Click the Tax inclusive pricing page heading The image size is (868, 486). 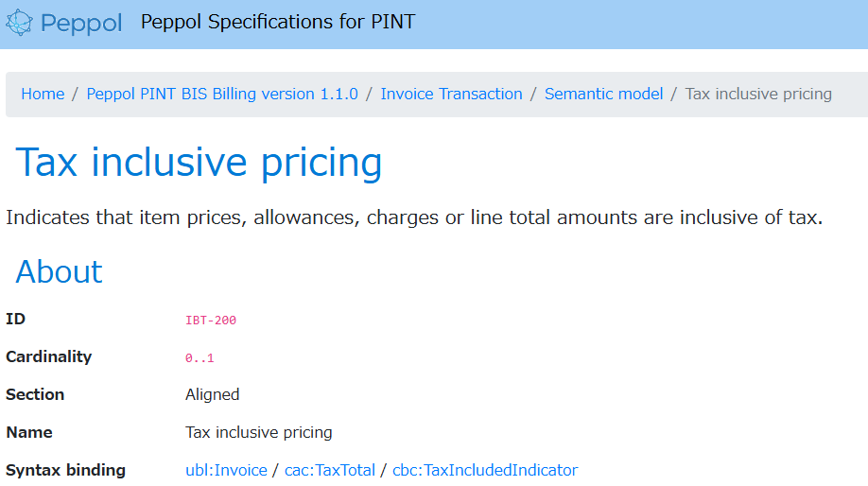(199, 163)
